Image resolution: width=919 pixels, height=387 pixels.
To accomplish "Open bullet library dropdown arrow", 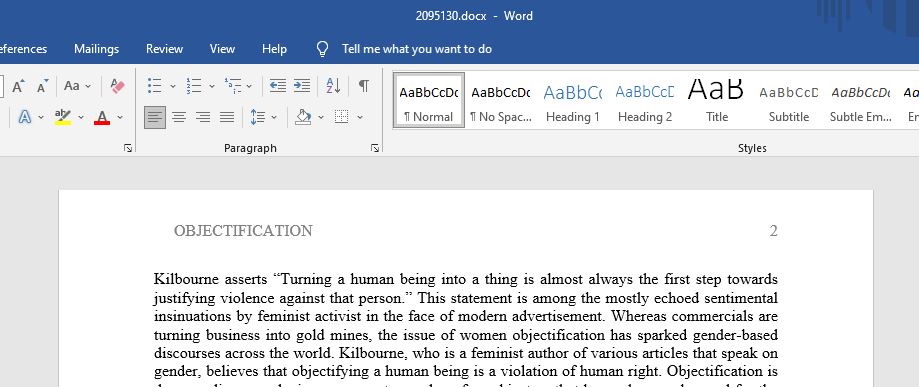I will [173, 86].
